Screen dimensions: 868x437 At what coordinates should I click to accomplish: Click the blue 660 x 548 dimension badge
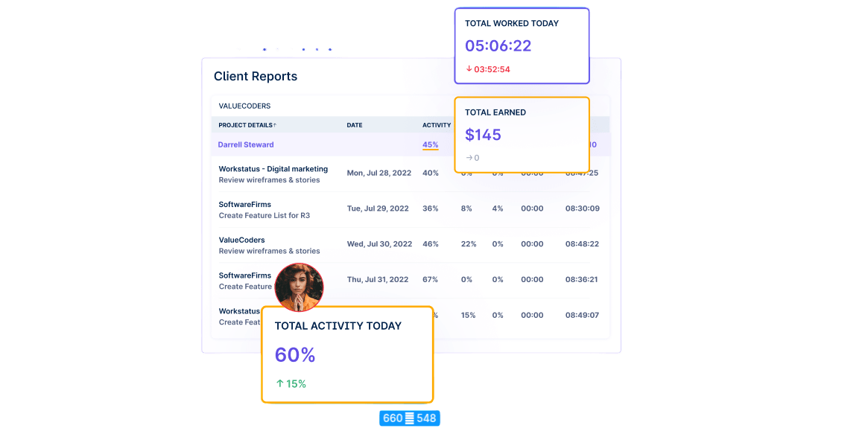point(409,418)
